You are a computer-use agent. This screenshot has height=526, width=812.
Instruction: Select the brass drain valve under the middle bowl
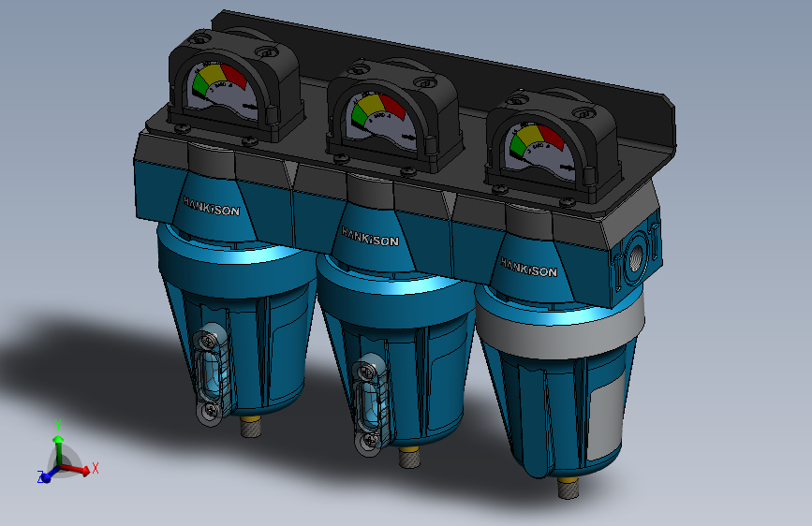[409, 457]
